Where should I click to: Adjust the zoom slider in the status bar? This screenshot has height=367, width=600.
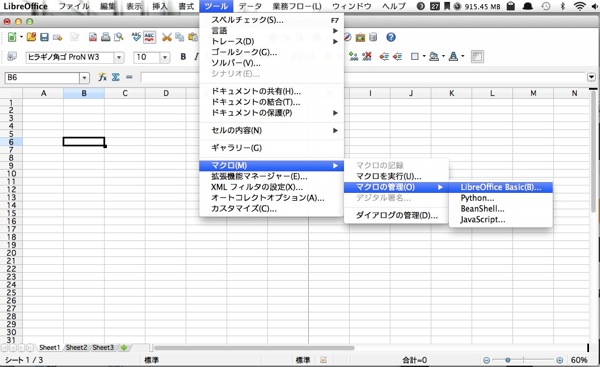[x=507, y=360]
